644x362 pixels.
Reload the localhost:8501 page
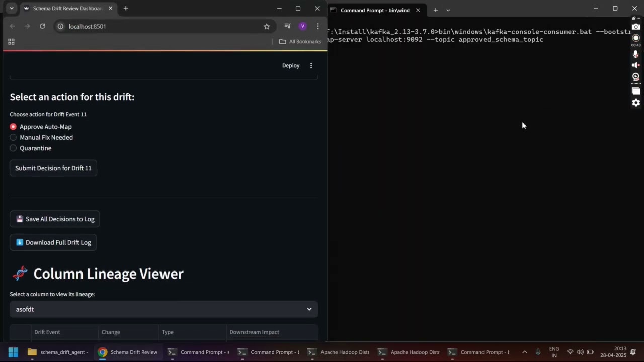click(42, 26)
